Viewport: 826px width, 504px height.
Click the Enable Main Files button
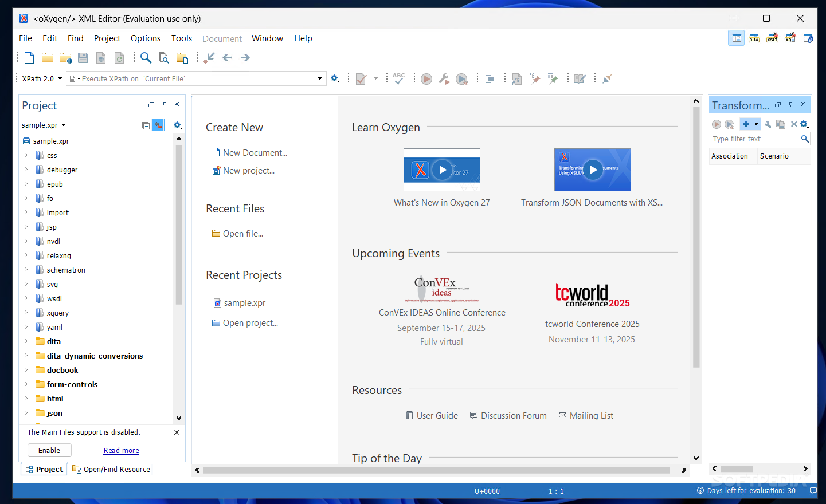[x=49, y=450]
